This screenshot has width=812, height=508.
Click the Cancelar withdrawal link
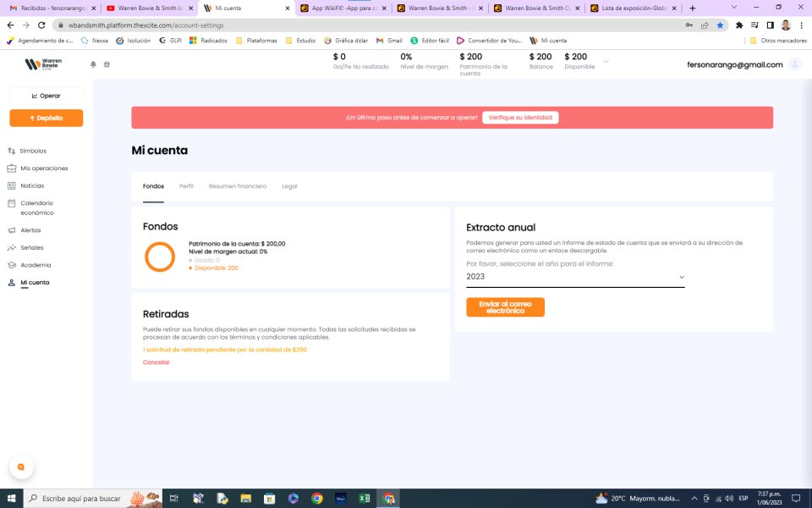click(156, 362)
